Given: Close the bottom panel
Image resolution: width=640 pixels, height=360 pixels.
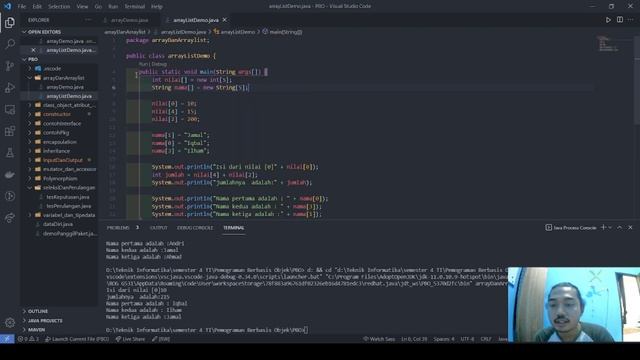Looking at the screenshot, I should 630,227.
